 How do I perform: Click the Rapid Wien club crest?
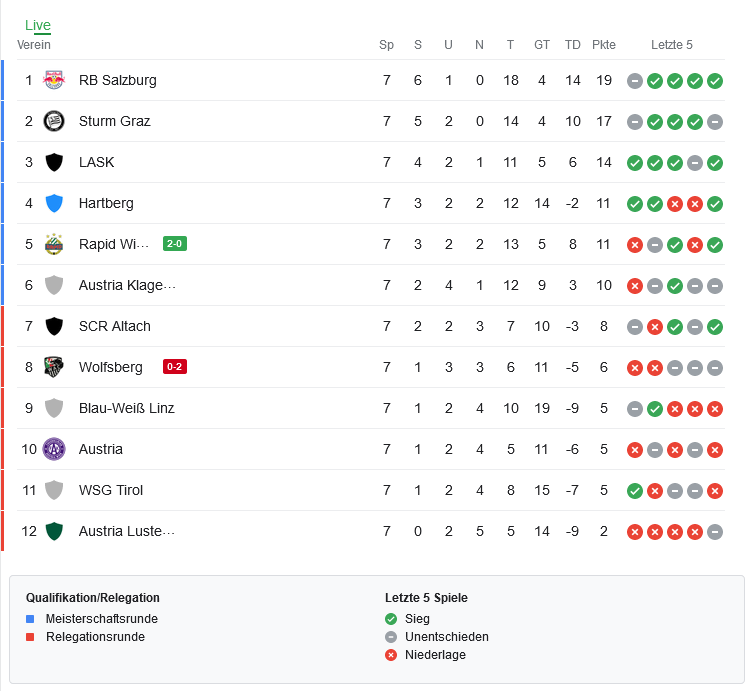[x=54, y=244]
